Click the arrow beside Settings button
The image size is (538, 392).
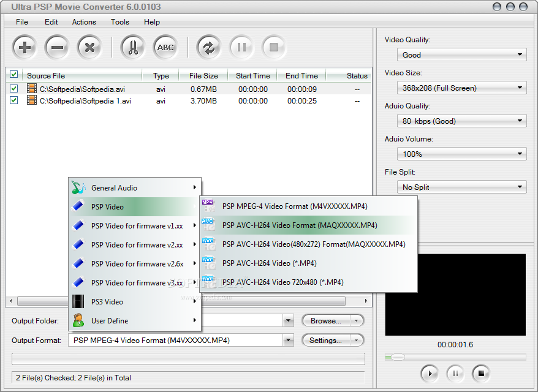click(x=357, y=340)
